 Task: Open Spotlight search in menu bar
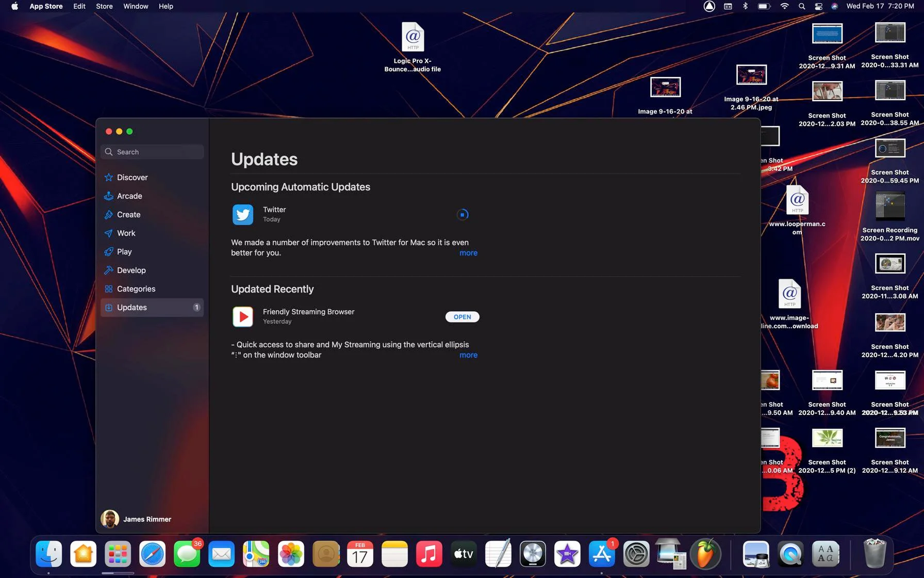(802, 6)
